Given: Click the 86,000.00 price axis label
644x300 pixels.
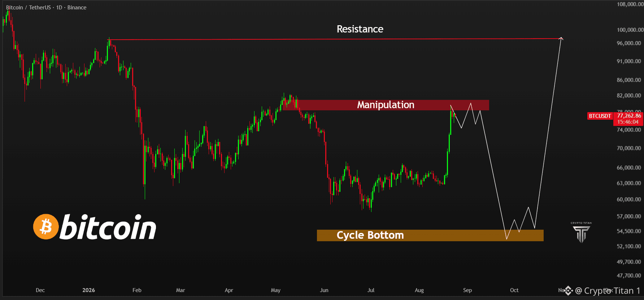Looking at the screenshot, I should pos(629,80).
